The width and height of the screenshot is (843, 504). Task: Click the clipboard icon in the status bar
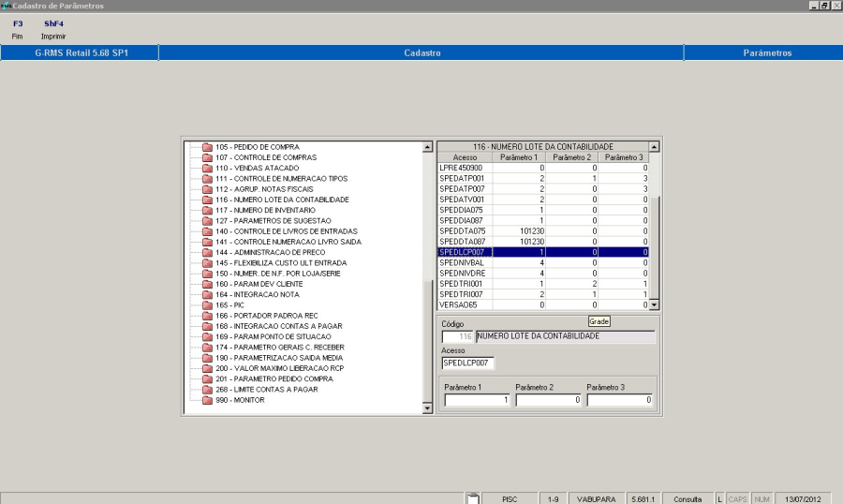[473, 498]
